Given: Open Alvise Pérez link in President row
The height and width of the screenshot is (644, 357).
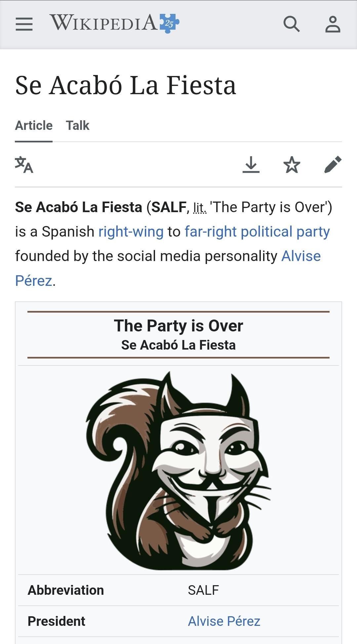Looking at the screenshot, I should [x=224, y=621].
